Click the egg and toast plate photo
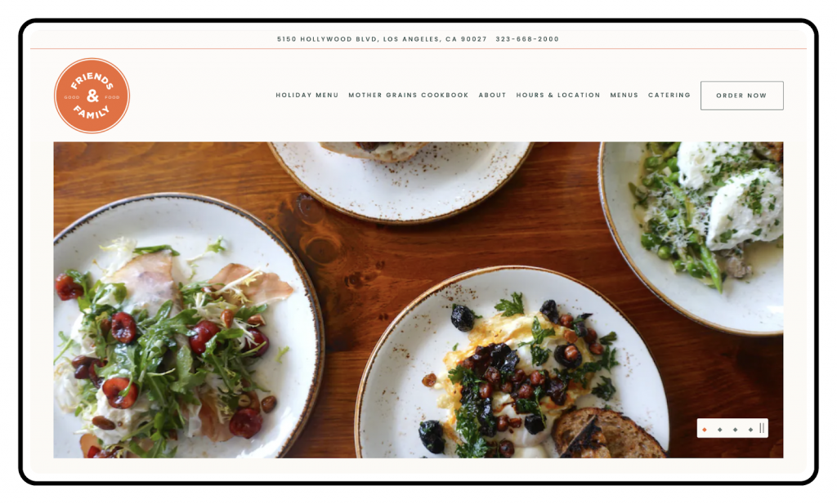837x504 pixels. pos(512,368)
